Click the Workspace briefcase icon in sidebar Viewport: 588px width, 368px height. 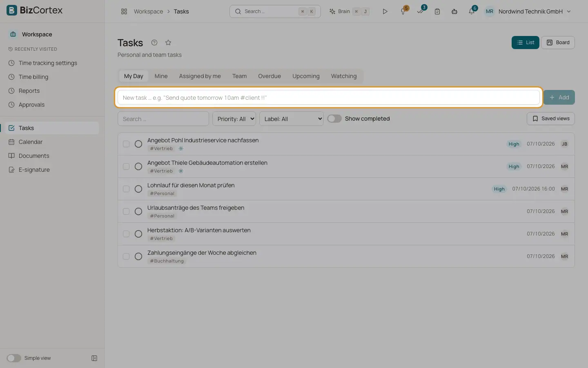[x=13, y=34]
